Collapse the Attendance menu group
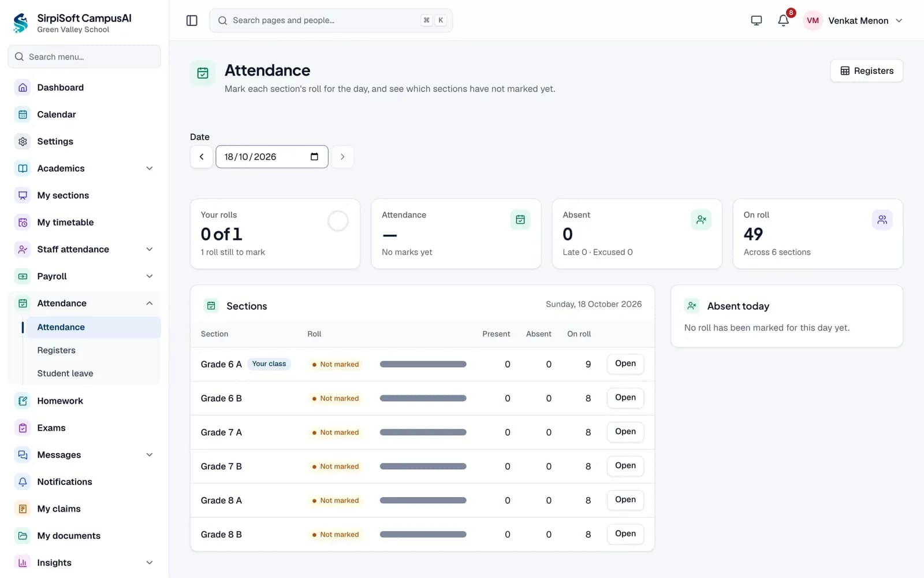The height and width of the screenshot is (578, 924). 84,303
